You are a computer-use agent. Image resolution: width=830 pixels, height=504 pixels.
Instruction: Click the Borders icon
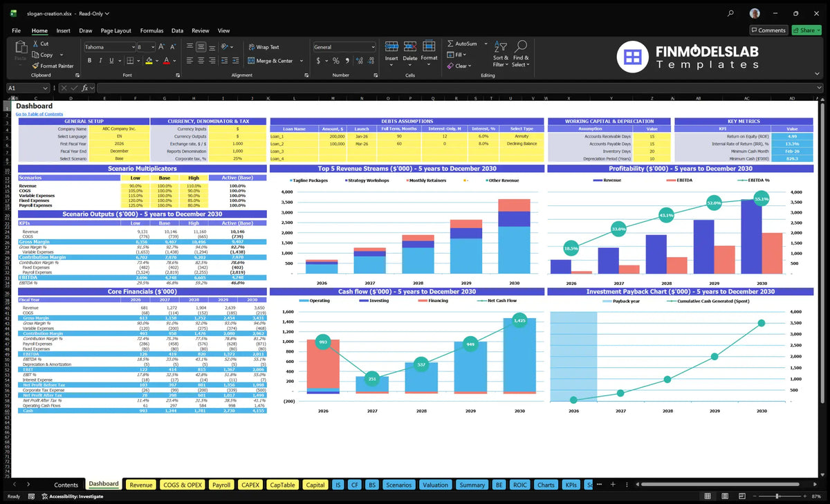pos(129,61)
